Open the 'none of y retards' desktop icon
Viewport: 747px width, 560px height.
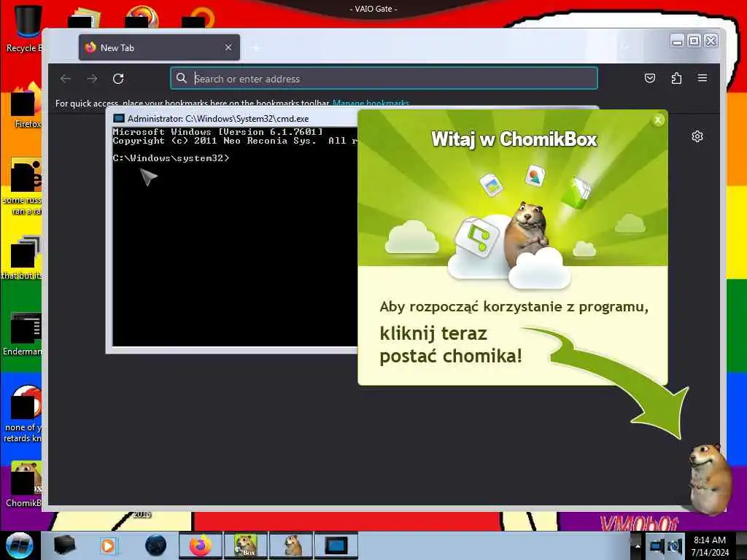point(24,414)
